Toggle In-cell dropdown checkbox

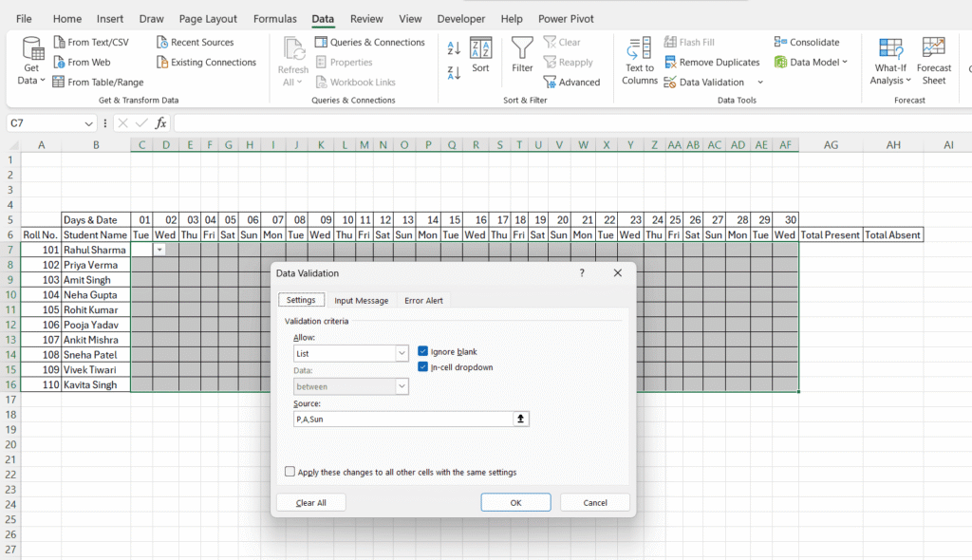coord(422,366)
